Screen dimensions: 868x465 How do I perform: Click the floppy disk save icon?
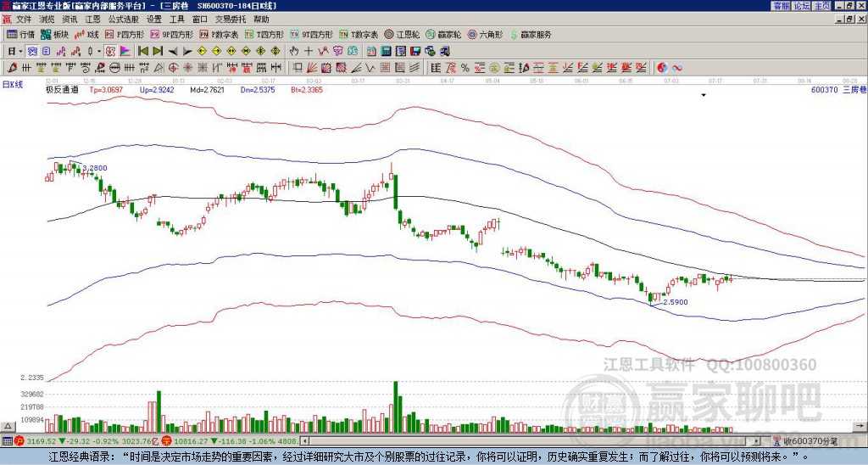[415, 52]
